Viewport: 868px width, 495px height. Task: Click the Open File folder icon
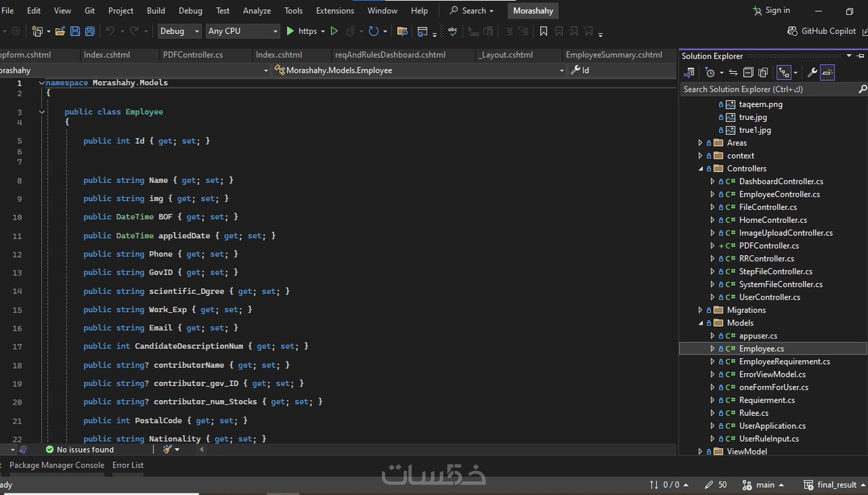click(60, 31)
